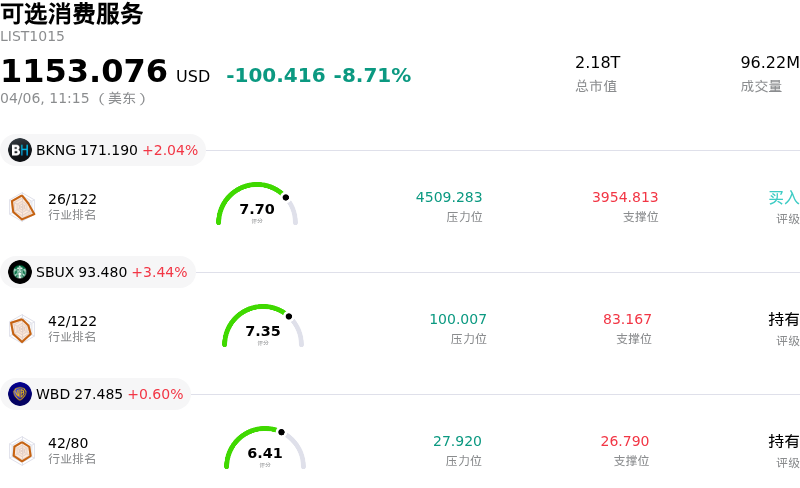The width and height of the screenshot is (800, 488).
Task: Click the 6.41 score gauge for WBD
Action: click(265, 449)
